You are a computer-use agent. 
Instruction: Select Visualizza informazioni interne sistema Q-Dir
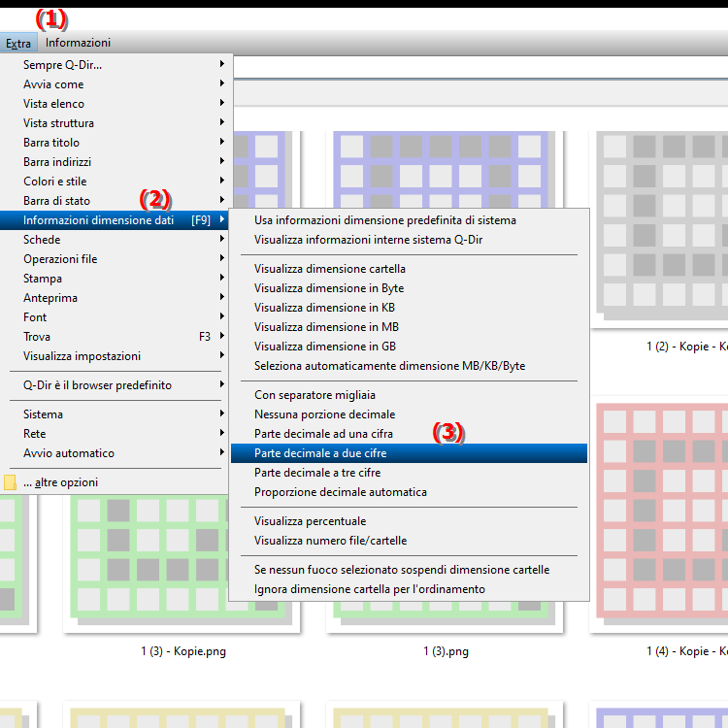point(409,240)
